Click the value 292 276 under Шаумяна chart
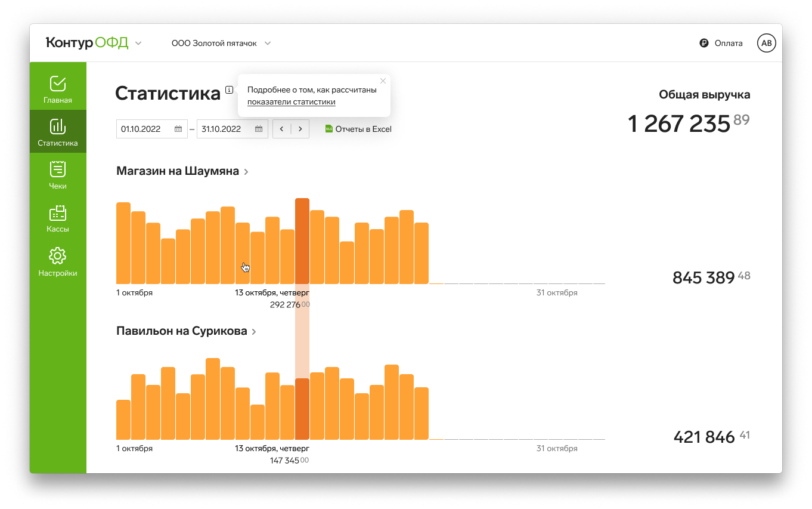This screenshot has width=812, height=509. coord(290,304)
